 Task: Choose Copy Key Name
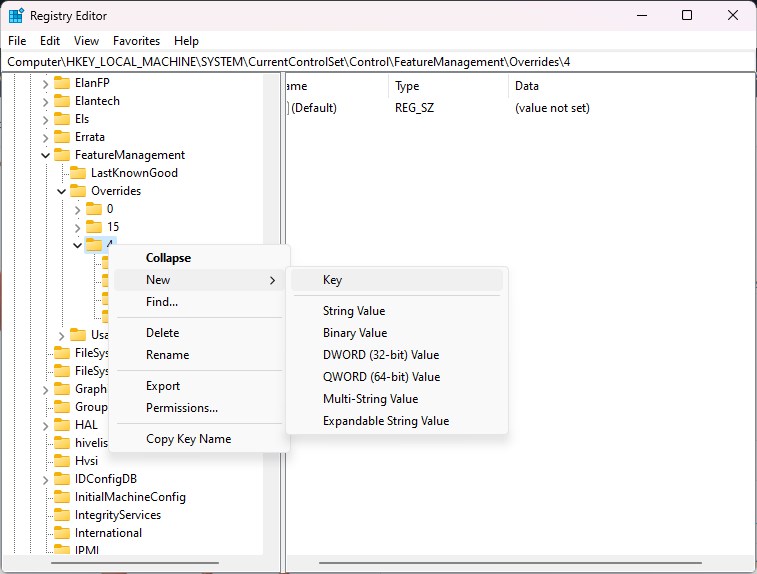coord(199,439)
